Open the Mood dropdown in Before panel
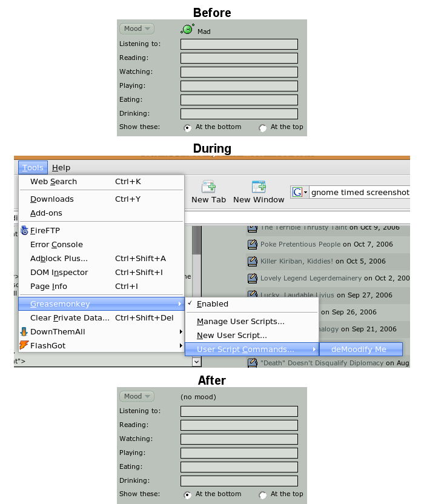 [137, 28]
